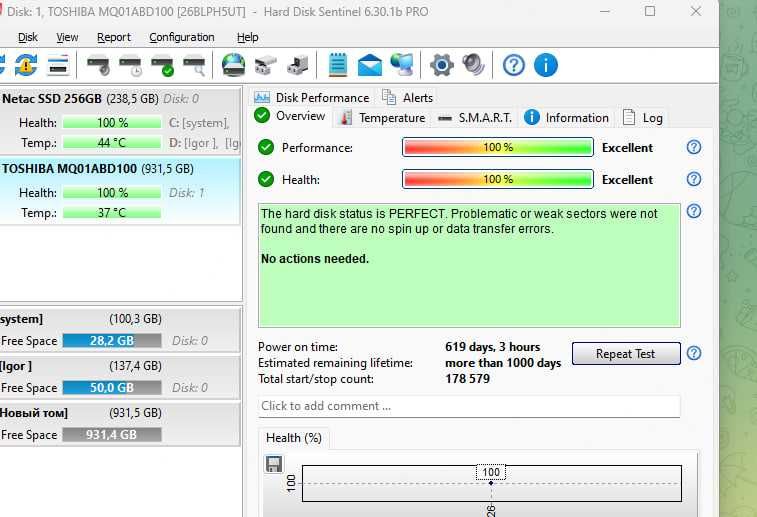The height and width of the screenshot is (517, 757).
Task: Select the Health (%) graph tab
Action: (x=294, y=438)
